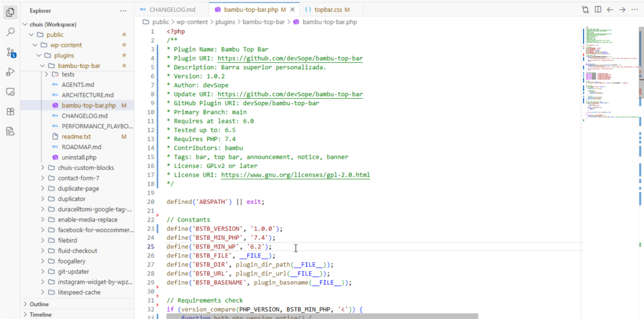Click the '// Requirements check' comment
Viewport: 644px width, 319px height.
(x=204, y=301)
